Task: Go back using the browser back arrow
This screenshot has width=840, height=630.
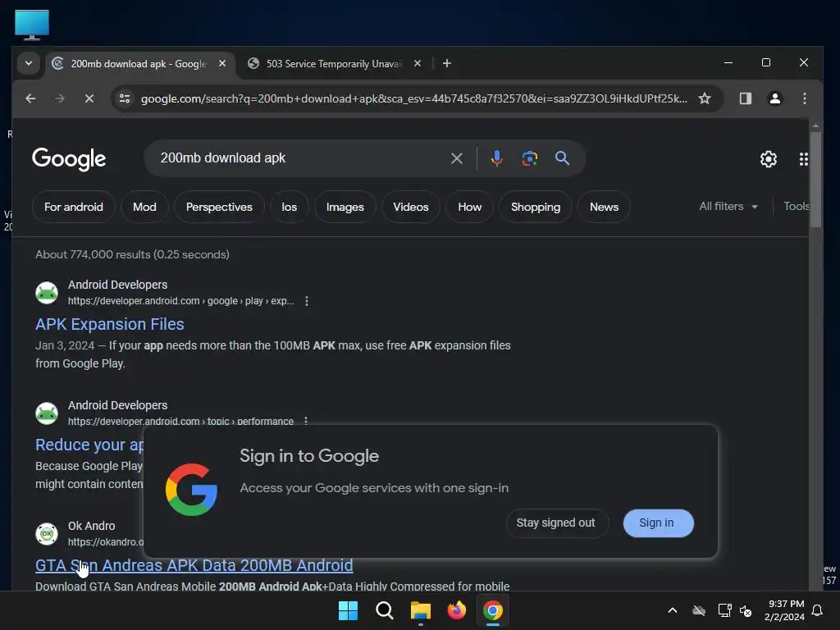Action: coord(30,98)
